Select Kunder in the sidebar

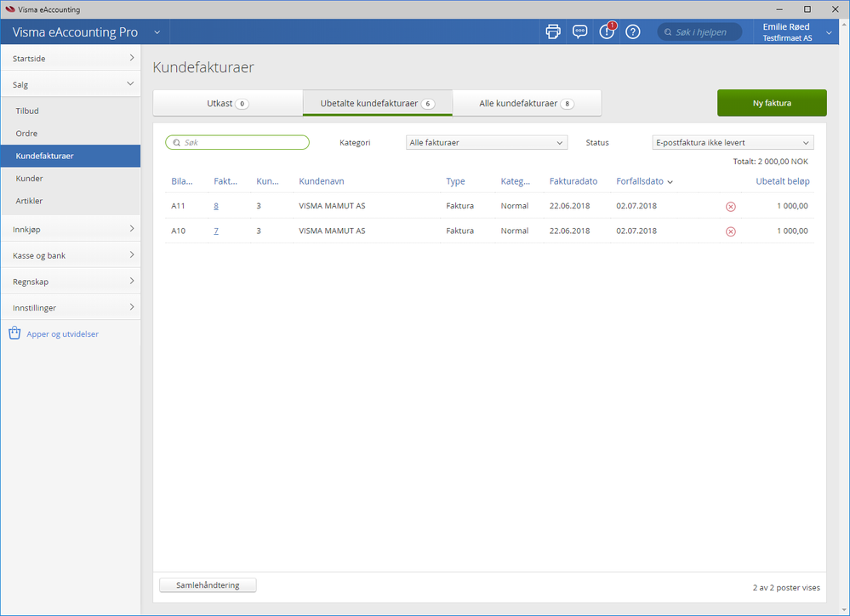[30, 179]
